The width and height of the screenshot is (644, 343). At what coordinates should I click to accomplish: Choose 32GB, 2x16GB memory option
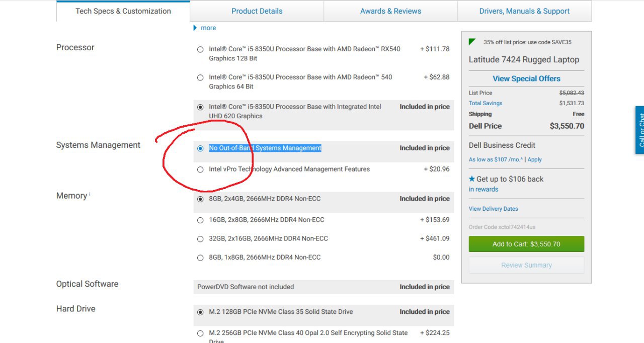point(200,239)
